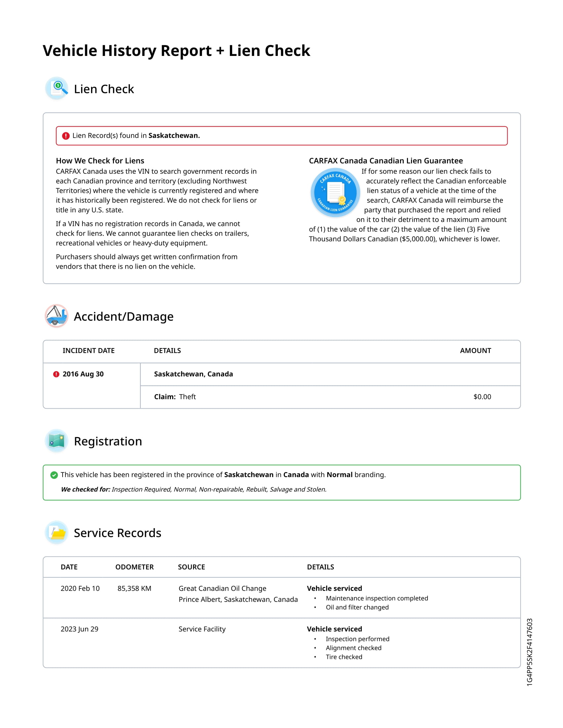Click the Registration map icon
563x728 pixels.
pos(56,441)
